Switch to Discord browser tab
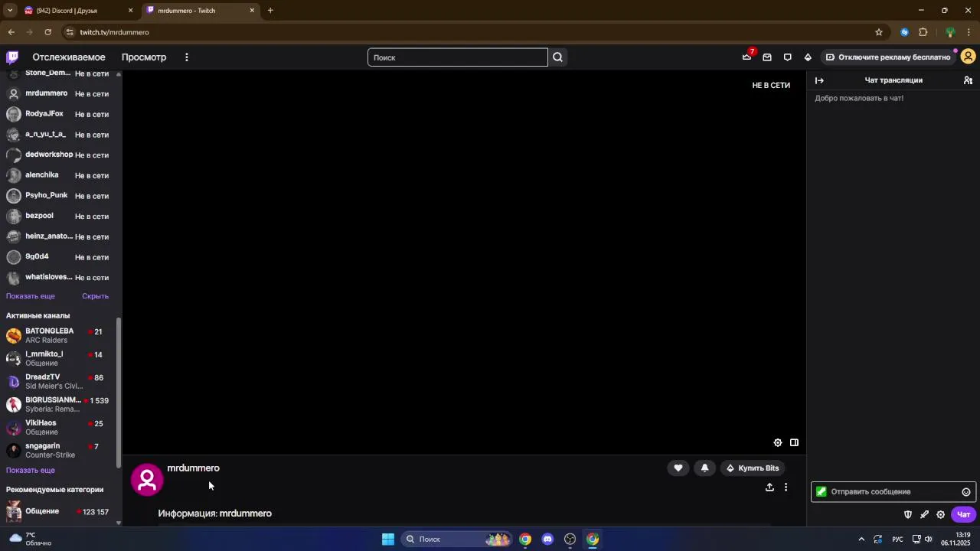Viewport: 980px width, 551px height. pyautogui.click(x=77, y=11)
